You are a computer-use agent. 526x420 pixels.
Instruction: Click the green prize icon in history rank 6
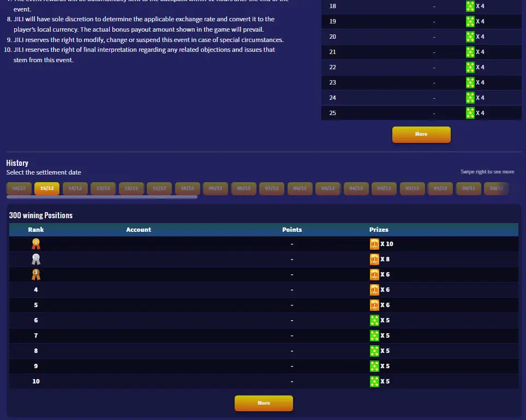[374, 320]
